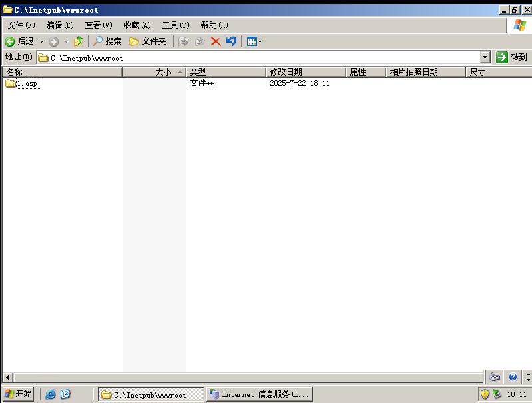Click the blue help question mark icon

[x=513, y=376]
